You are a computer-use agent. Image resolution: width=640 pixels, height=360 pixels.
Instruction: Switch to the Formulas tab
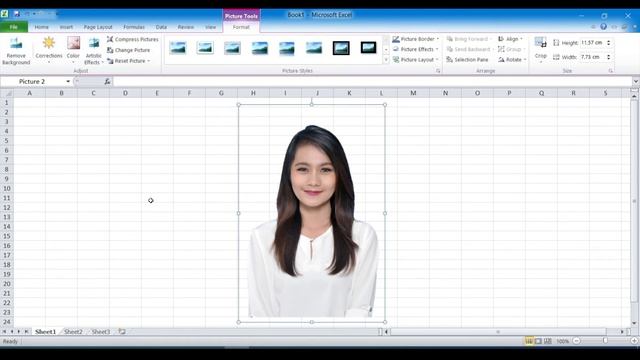pos(134,27)
